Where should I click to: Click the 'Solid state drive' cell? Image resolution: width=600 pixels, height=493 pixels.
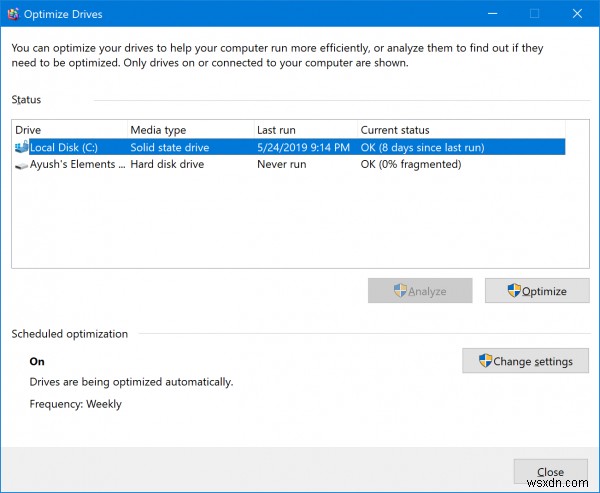(x=170, y=147)
